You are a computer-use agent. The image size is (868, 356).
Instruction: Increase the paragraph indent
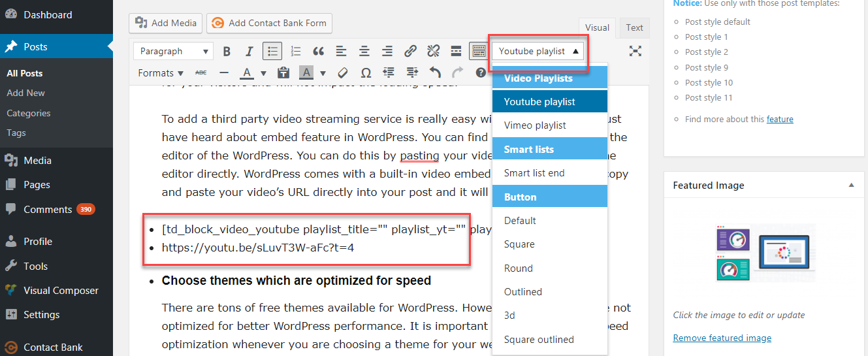(x=411, y=73)
